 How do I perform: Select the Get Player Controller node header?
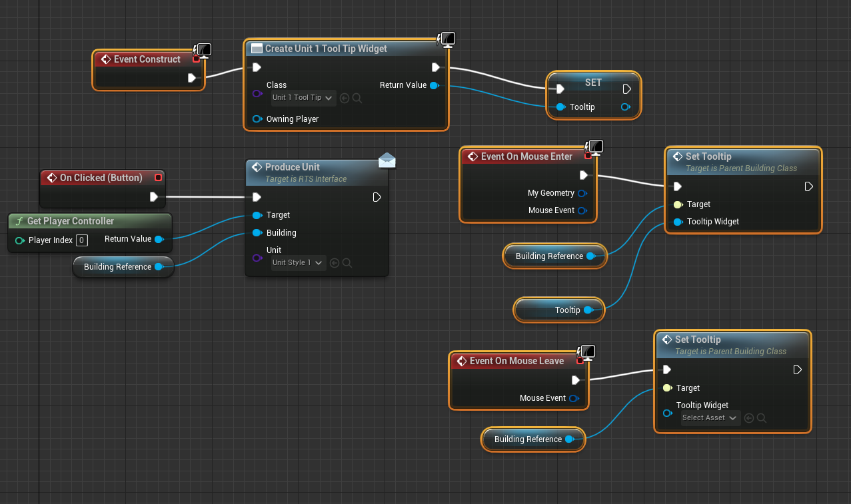(x=70, y=221)
